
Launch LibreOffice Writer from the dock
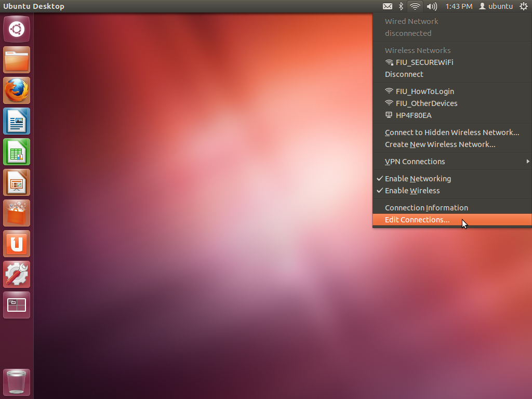pyautogui.click(x=17, y=121)
